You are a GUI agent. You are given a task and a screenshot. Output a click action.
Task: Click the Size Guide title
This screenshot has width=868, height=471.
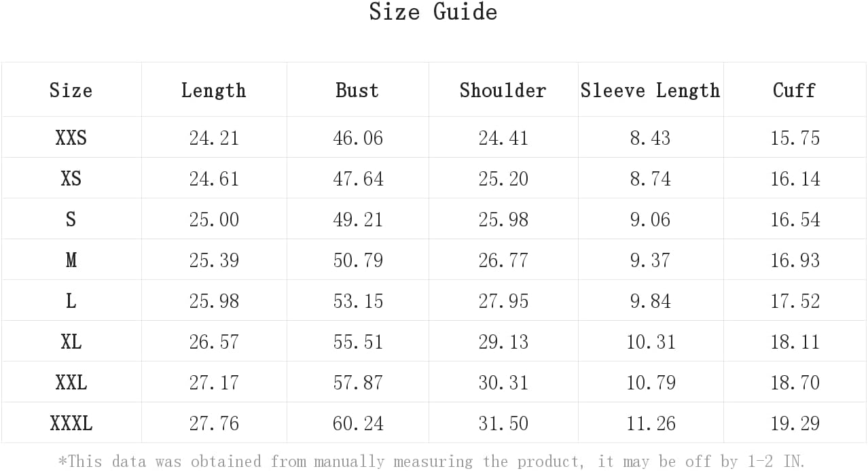tap(433, 12)
